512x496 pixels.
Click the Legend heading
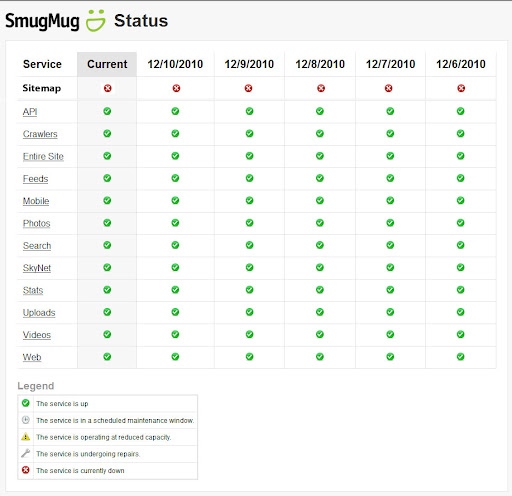(x=36, y=386)
